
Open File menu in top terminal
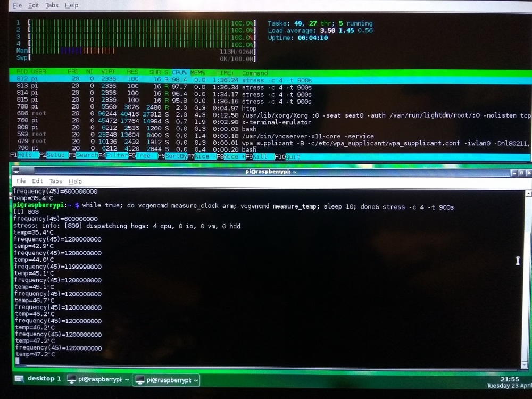tap(17, 5)
